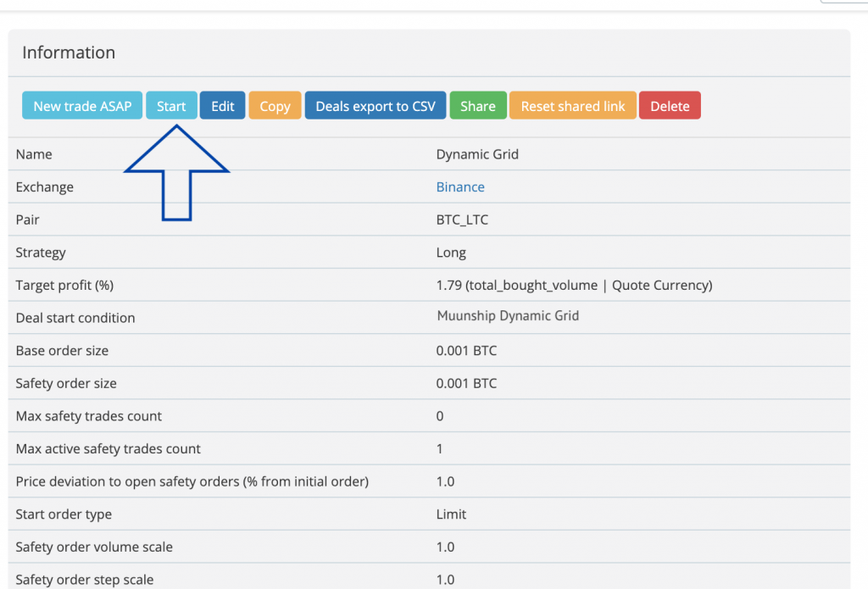Click the Muunship Dynamic Grid start condition
This screenshot has height=589, width=868.
(508, 316)
